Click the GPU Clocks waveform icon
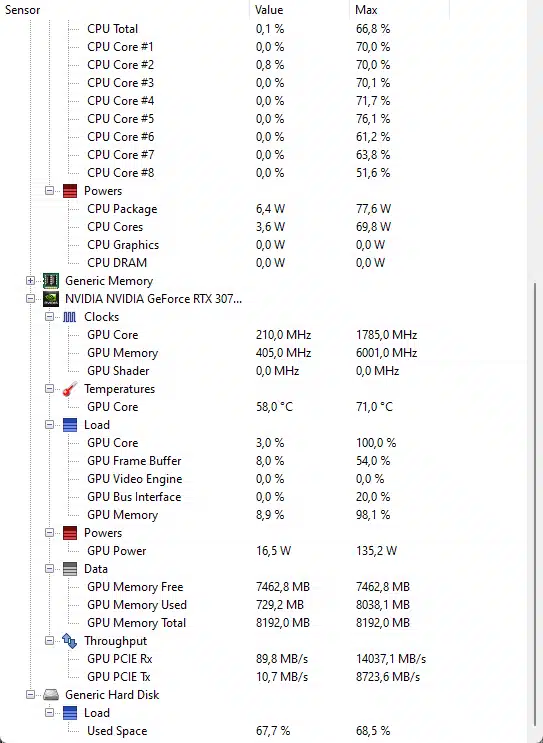This screenshot has width=543, height=743. click(x=70, y=317)
